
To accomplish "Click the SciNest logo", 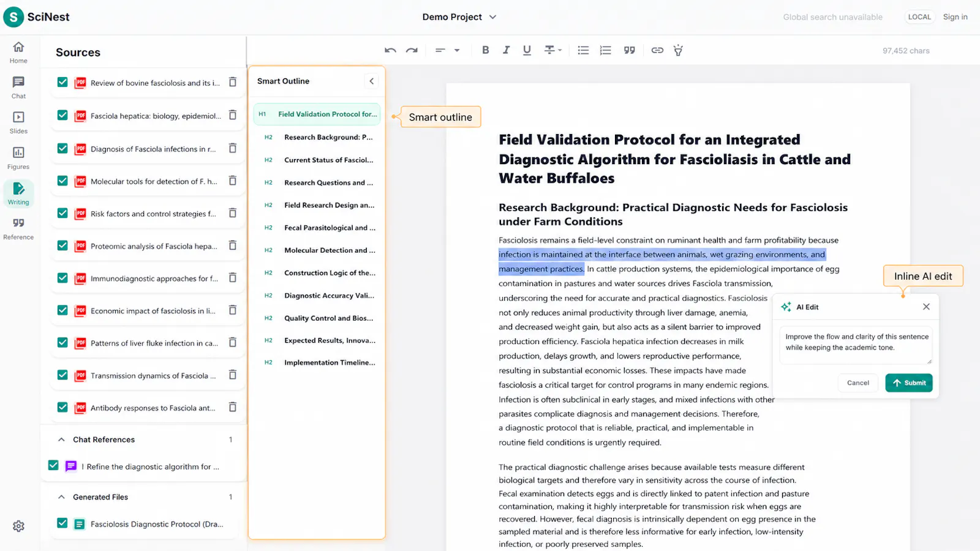I will pos(37,17).
